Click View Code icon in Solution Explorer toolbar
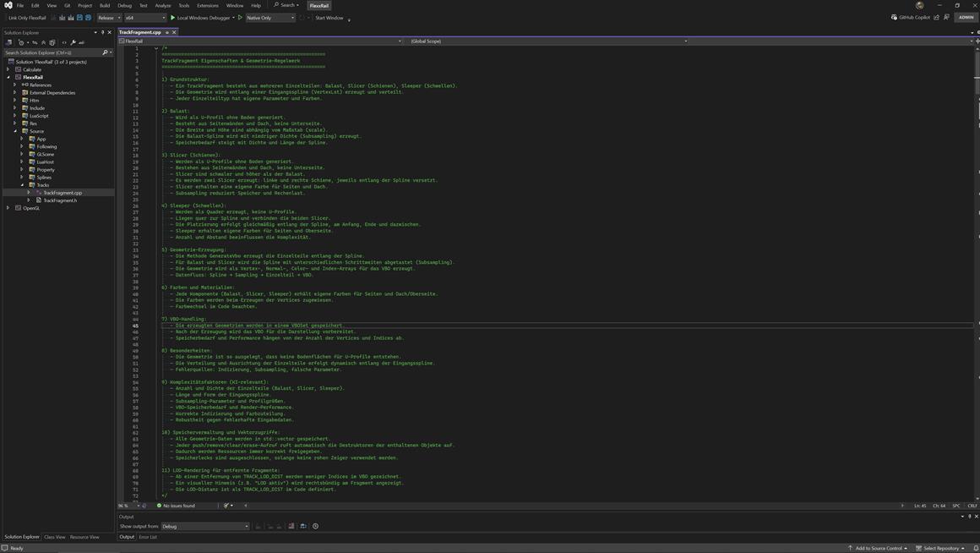The height and width of the screenshot is (553, 980). (x=63, y=42)
